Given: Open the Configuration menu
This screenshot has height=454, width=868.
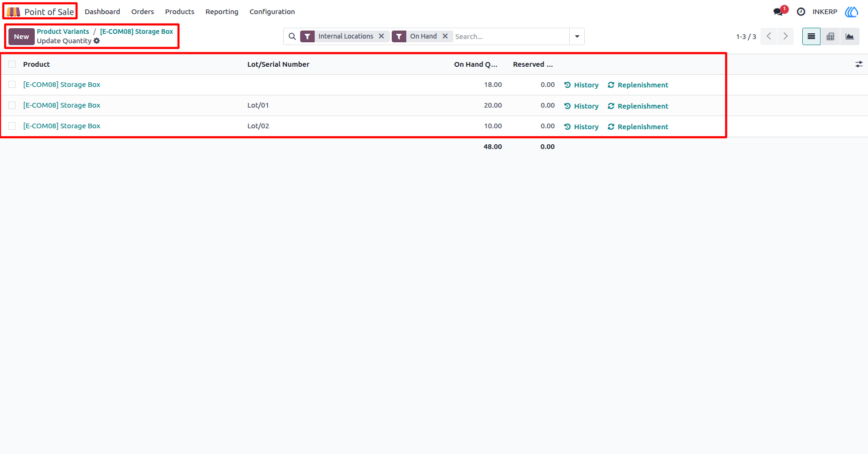Looking at the screenshot, I should pos(272,12).
